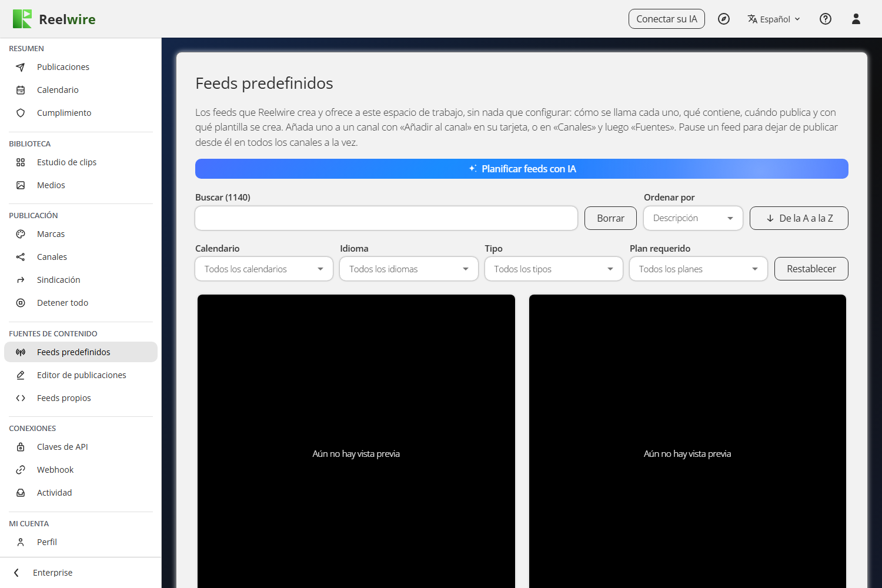This screenshot has width=882, height=588.
Task: Toggle the De la A a la Z sort order
Action: (x=799, y=218)
